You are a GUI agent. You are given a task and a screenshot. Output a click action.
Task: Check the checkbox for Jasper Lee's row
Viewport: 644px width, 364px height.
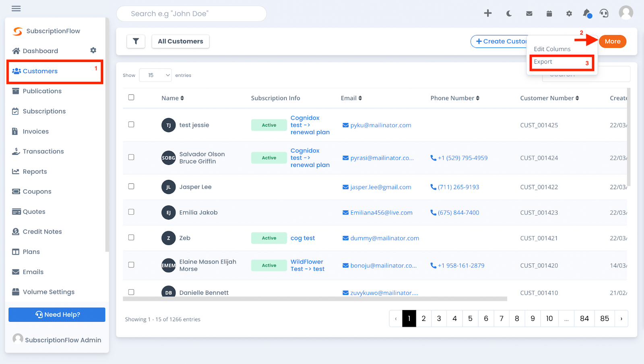(131, 186)
